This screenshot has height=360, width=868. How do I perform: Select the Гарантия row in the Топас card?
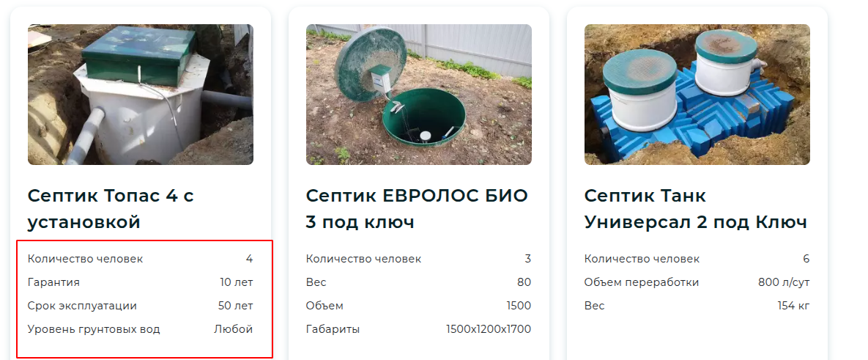[x=141, y=282]
